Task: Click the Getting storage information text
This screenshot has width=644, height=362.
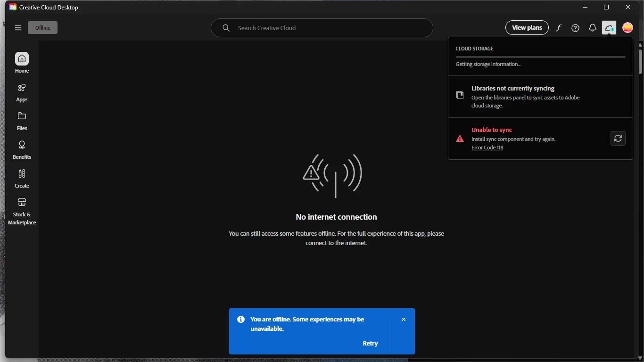Action: tap(488, 64)
